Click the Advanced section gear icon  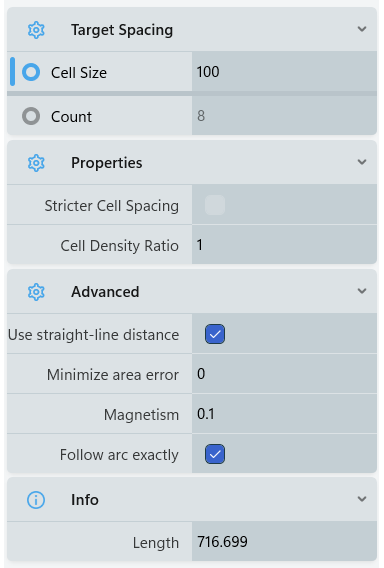tap(36, 292)
